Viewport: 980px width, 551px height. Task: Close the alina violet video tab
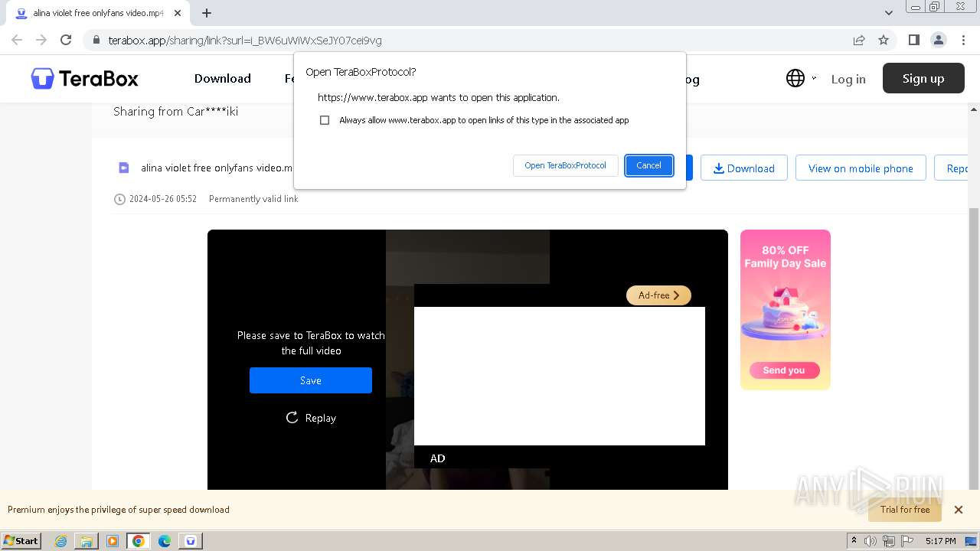[178, 13]
